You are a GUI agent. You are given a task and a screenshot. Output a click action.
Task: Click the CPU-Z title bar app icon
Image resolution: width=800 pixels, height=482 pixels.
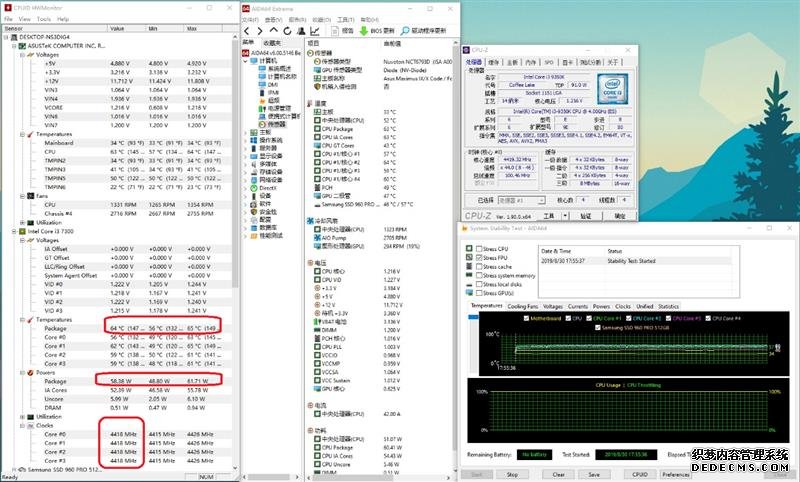pos(466,49)
